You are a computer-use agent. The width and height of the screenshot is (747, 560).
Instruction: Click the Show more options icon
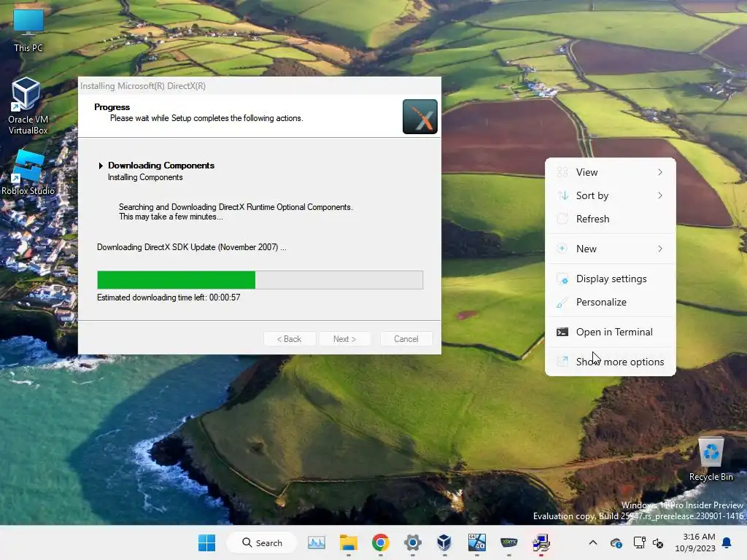click(x=562, y=362)
